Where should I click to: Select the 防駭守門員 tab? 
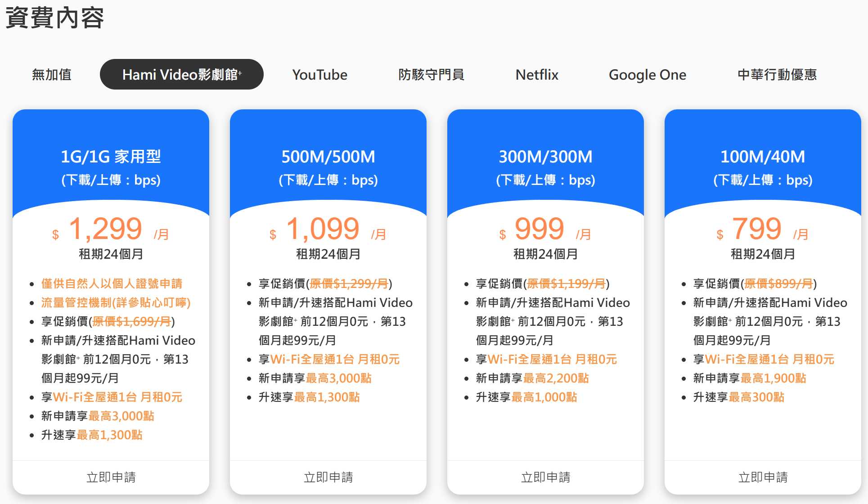click(x=431, y=75)
